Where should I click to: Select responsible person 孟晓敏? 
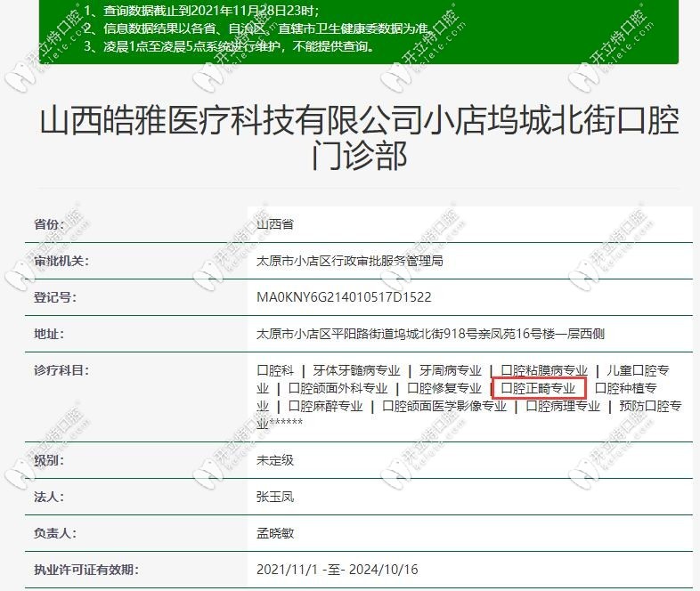[275, 533]
